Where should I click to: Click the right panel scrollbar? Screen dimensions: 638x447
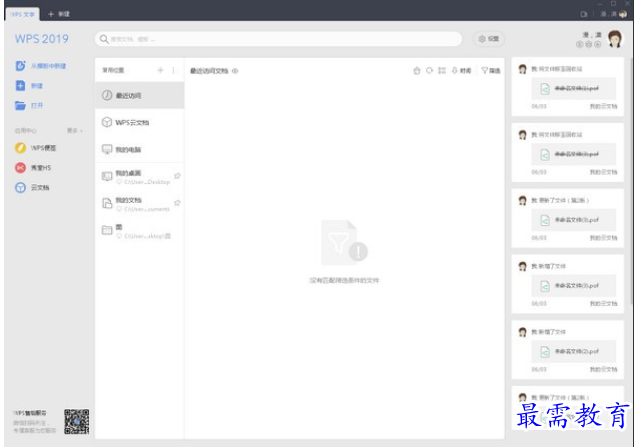(x=631, y=181)
